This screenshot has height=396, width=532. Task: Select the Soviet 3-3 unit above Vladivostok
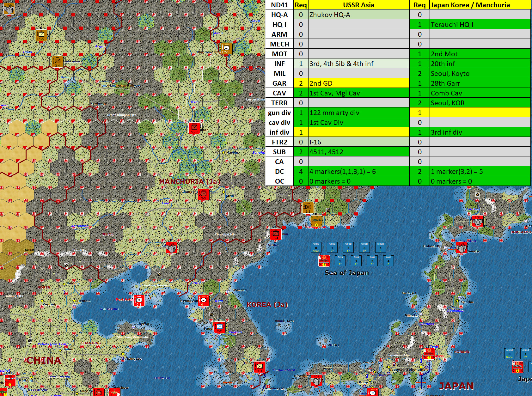(308, 208)
